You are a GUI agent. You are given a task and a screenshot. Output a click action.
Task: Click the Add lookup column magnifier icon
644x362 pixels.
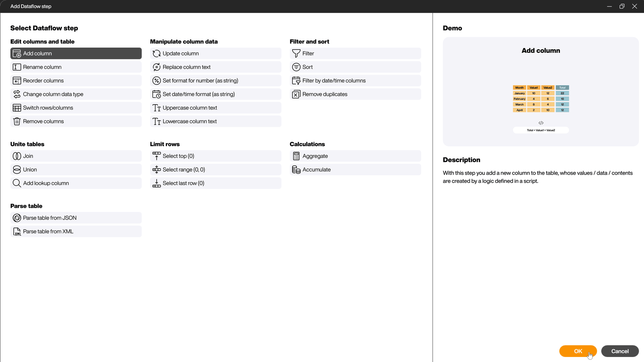coord(17,183)
